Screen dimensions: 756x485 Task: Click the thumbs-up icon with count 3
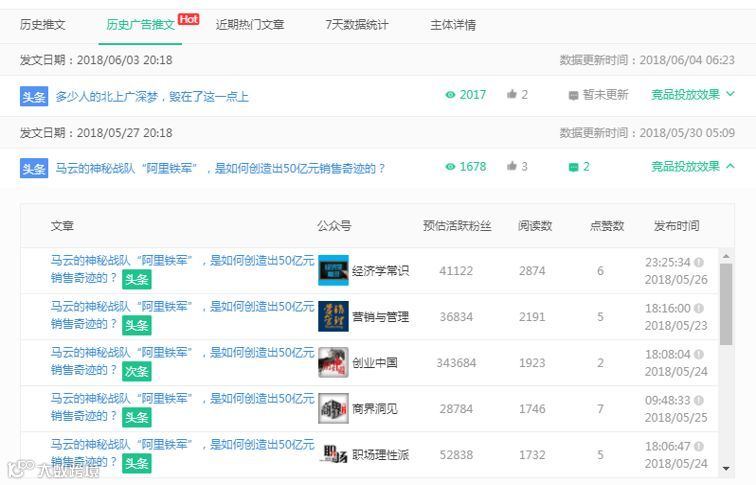pyautogui.click(x=512, y=166)
